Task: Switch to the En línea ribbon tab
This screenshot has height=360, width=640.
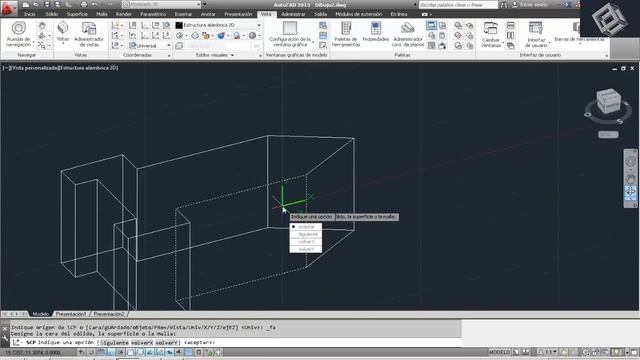Action: click(x=399, y=14)
